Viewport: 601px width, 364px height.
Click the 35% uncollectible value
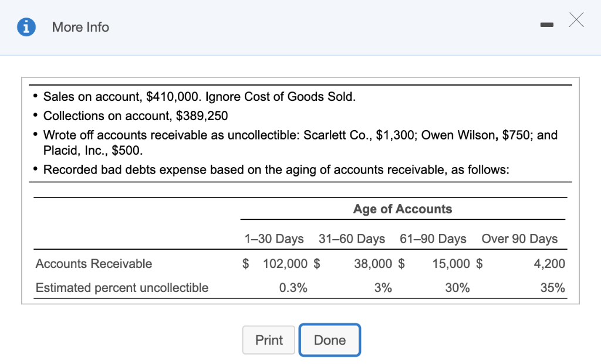click(x=553, y=288)
